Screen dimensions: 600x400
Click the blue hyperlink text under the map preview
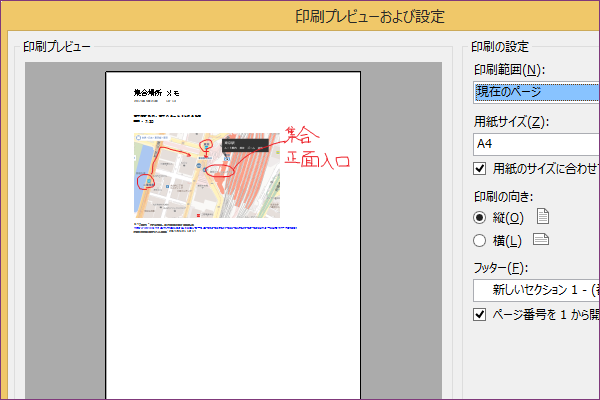click(x=215, y=228)
